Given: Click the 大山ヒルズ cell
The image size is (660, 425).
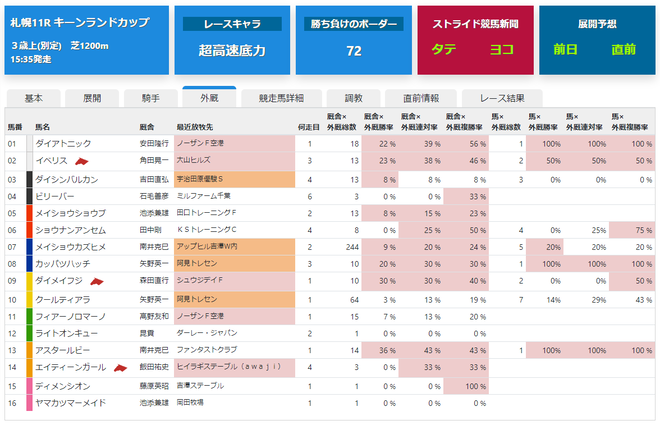Looking at the screenshot, I should [x=234, y=161].
